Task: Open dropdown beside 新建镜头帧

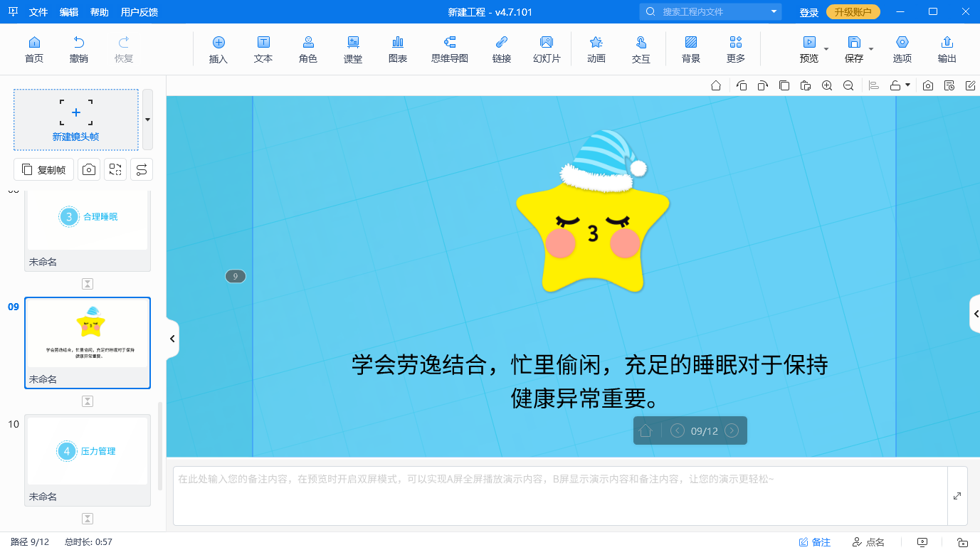Action: click(x=147, y=120)
